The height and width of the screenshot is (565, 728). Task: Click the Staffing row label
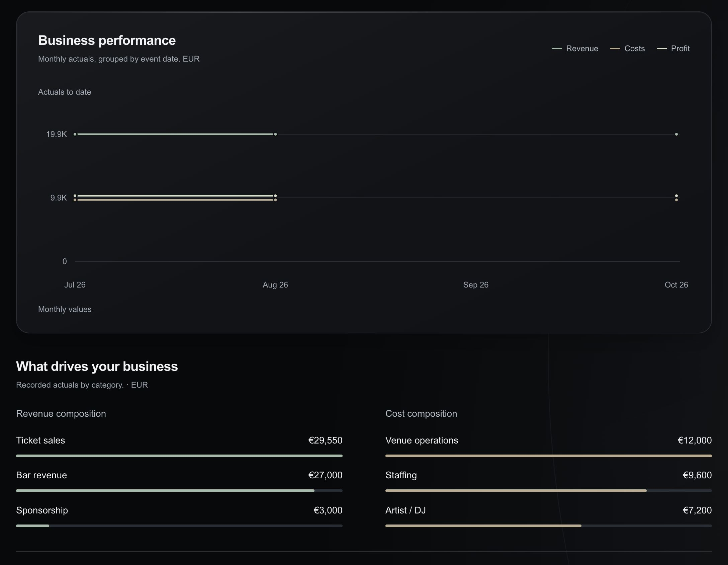[x=401, y=475]
